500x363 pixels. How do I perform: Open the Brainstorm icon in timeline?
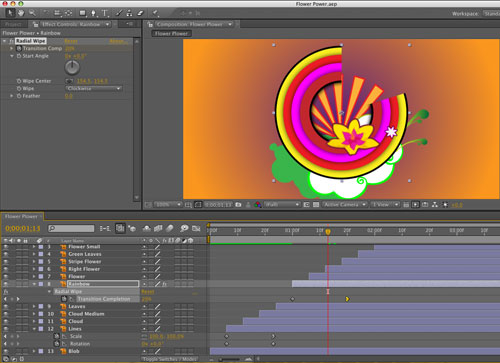click(x=184, y=228)
